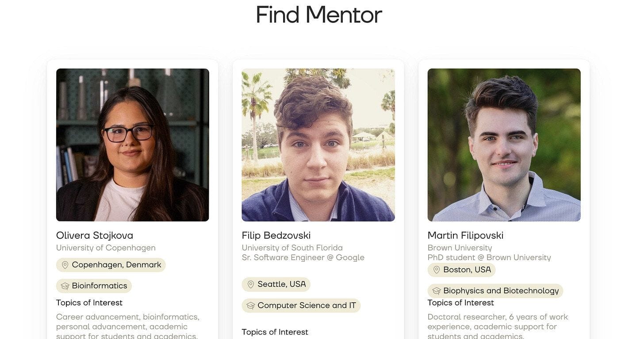Select the Martin Filipovski name link
This screenshot has height=339, width=644.
click(x=465, y=235)
